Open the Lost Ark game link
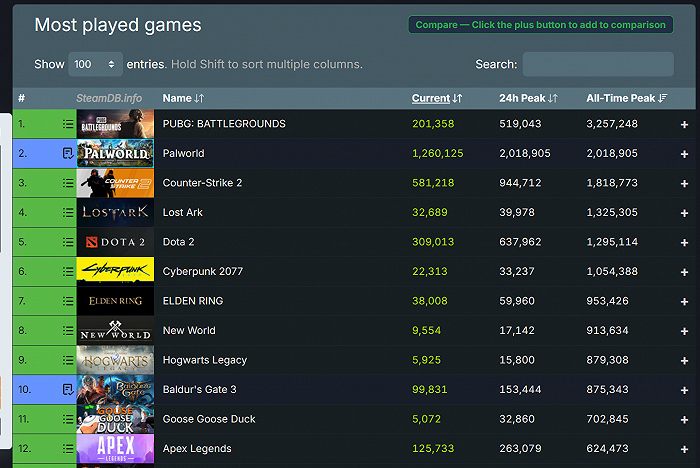The image size is (700, 468). 183,213
